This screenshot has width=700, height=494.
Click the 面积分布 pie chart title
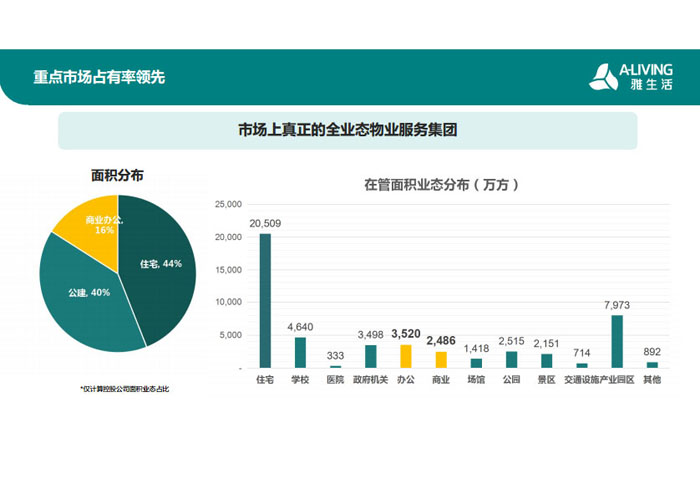point(117,175)
